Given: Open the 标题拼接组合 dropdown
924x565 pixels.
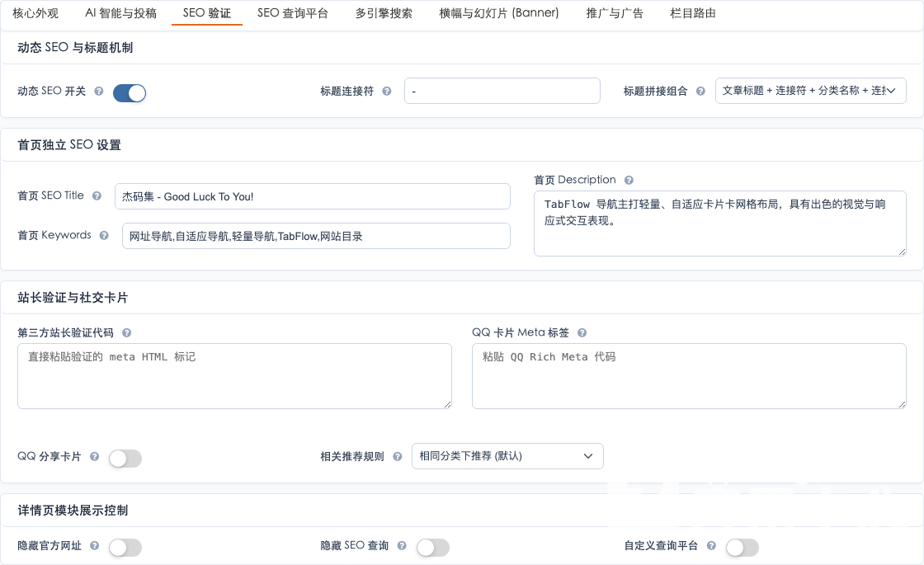Looking at the screenshot, I should coord(810,91).
